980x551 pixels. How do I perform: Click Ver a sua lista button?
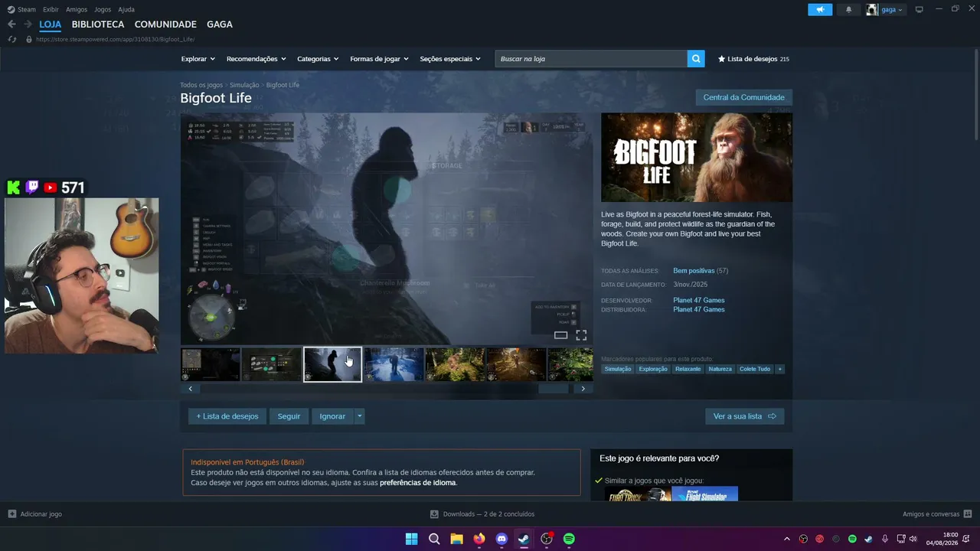tap(744, 416)
